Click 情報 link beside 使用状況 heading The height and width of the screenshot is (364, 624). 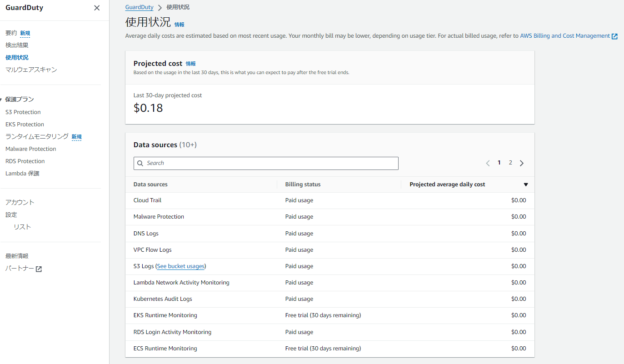[180, 25]
